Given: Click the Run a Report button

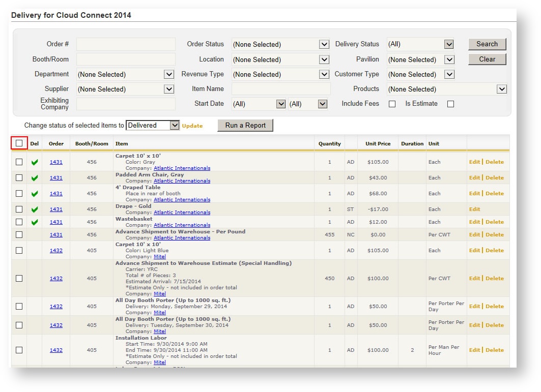Looking at the screenshot, I should click(245, 125).
